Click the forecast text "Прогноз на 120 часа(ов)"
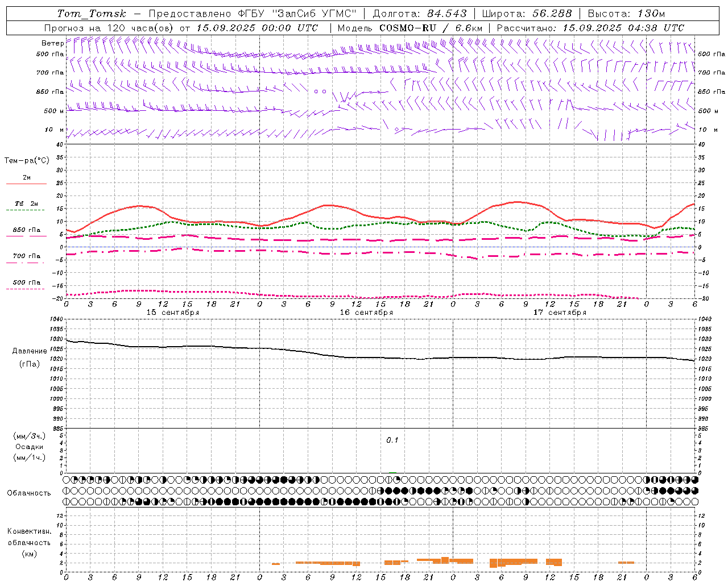This screenshot has width=728, height=582. pos(109,28)
